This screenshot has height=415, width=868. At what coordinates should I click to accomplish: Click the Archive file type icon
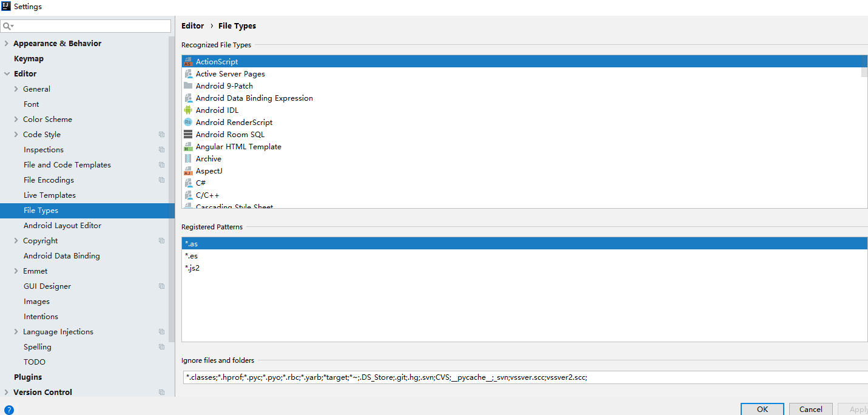coord(189,158)
